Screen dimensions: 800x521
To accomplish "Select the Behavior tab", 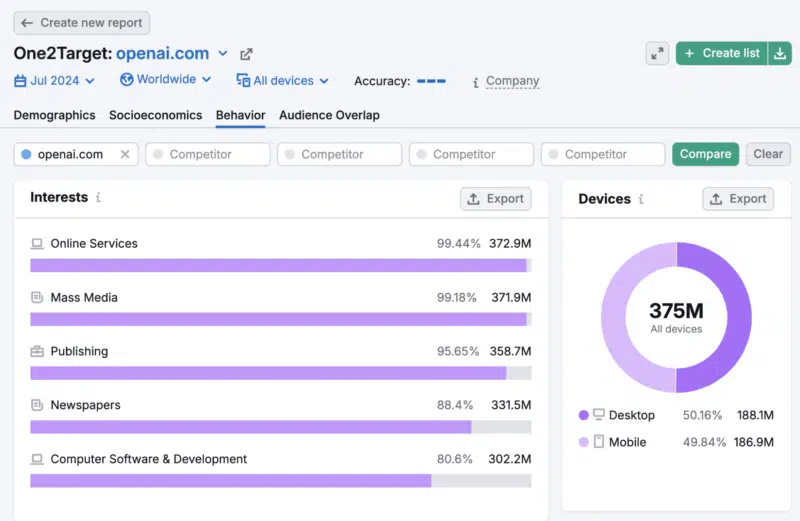I will (240, 115).
